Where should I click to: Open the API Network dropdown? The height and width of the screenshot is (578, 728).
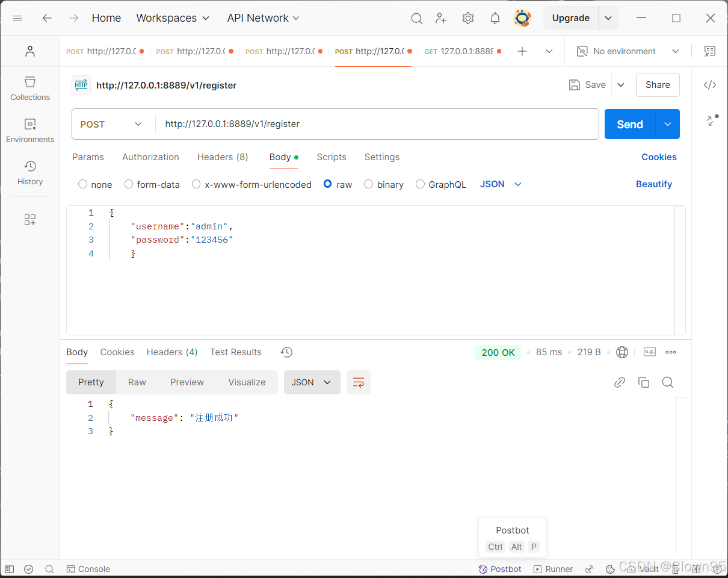pyautogui.click(x=263, y=18)
